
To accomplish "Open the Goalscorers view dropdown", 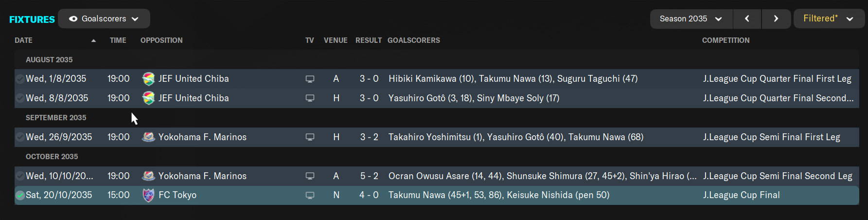I will pos(104,18).
